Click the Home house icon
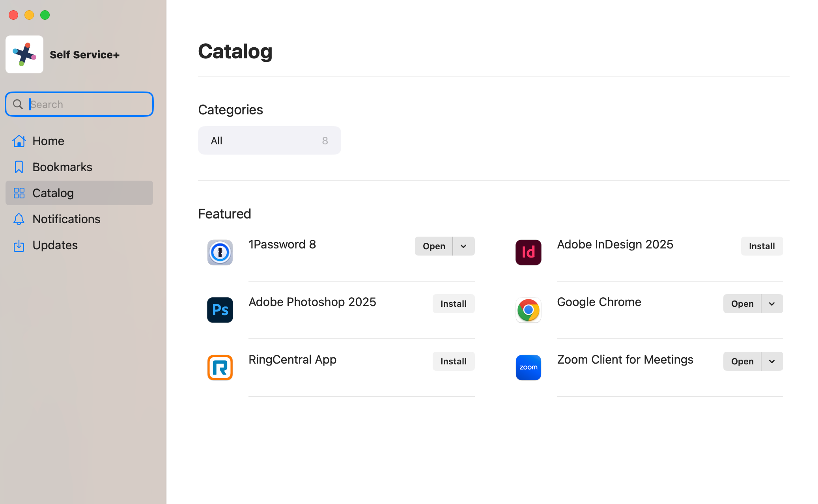818x504 pixels. 19,141
